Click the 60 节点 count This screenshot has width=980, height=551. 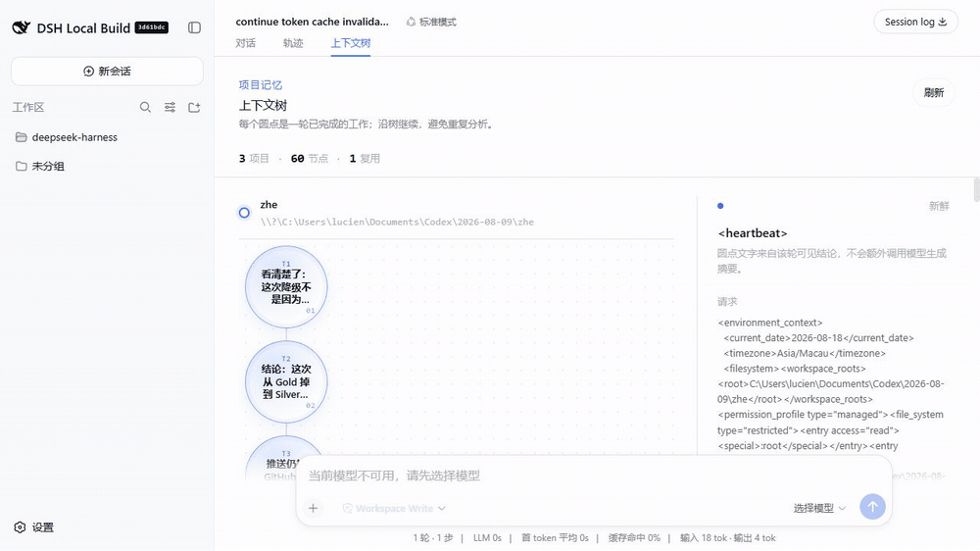coord(310,159)
